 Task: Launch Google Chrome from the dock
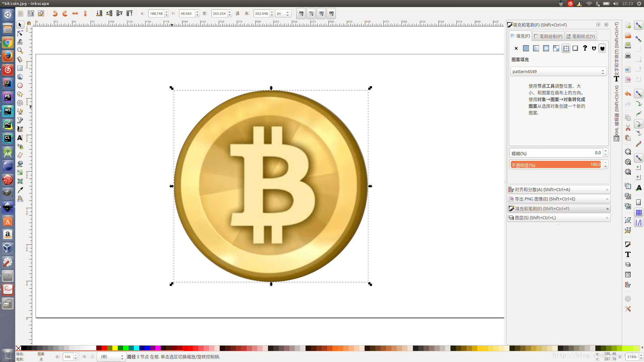pos(8,43)
